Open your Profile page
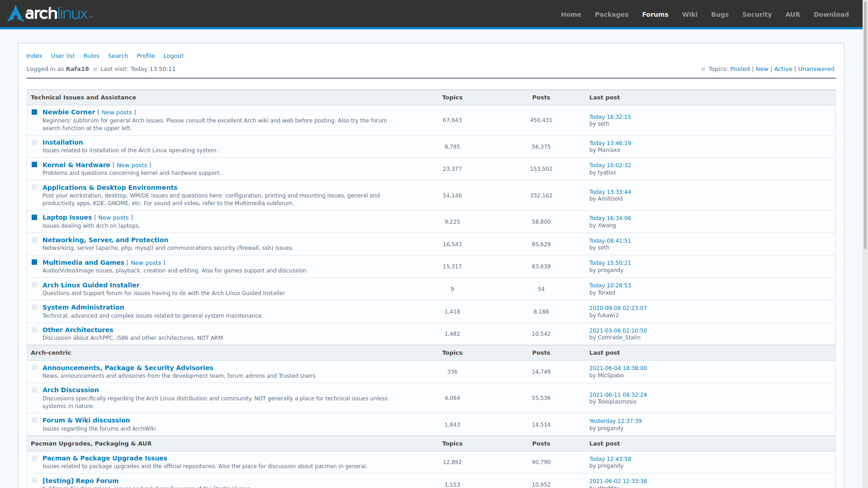Image resolution: width=868 pixels, height=488 pixels. [x=146, y=56]
